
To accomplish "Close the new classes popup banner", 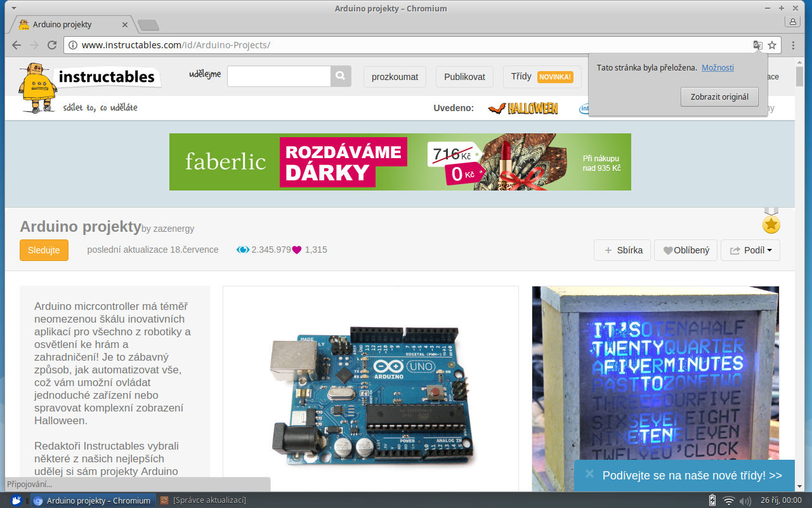I will point(589,474).
